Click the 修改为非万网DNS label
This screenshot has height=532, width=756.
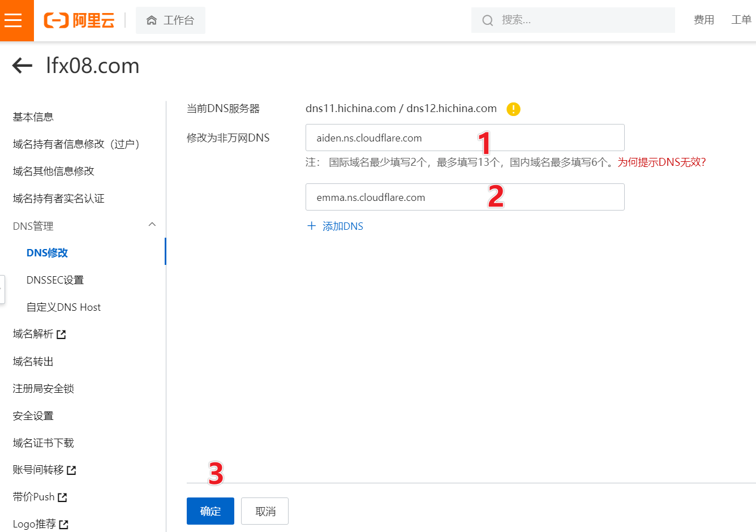point(228,138)
